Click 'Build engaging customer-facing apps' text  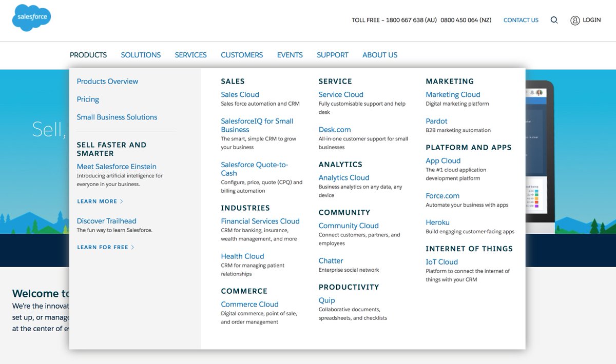470,232
